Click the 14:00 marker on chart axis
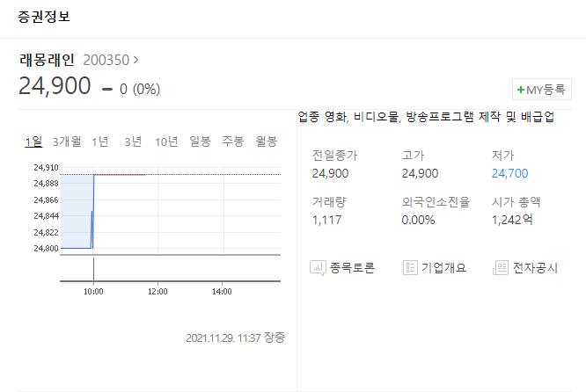This screenshot has width=586, height=392. pyautogui.click(x=222, y=292)
